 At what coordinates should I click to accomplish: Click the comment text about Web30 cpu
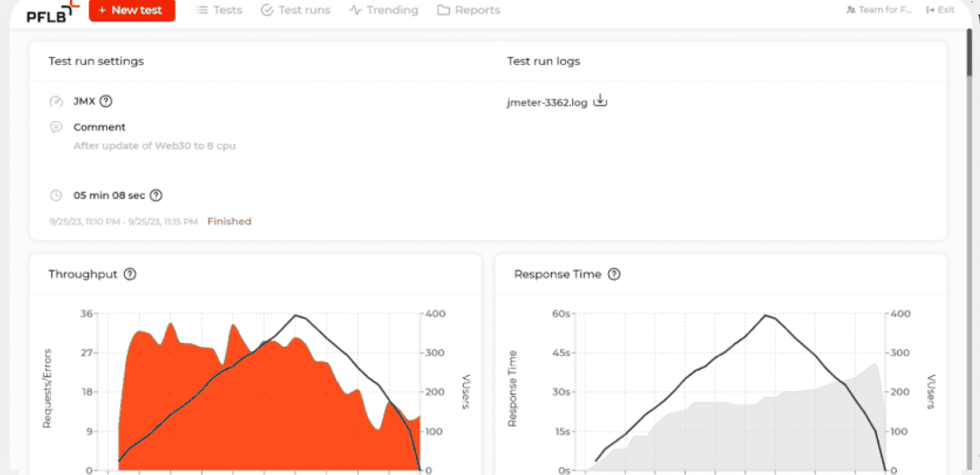click(154, 146)
